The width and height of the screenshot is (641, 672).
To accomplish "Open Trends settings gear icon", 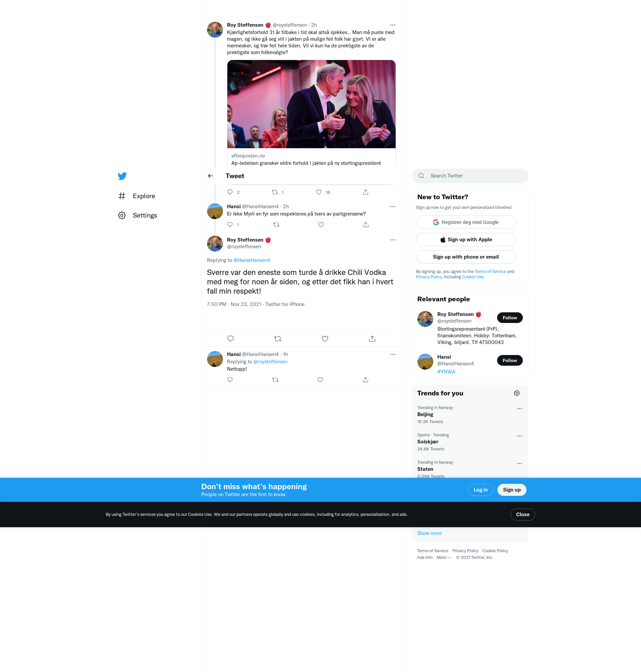I will click(516, 393).
